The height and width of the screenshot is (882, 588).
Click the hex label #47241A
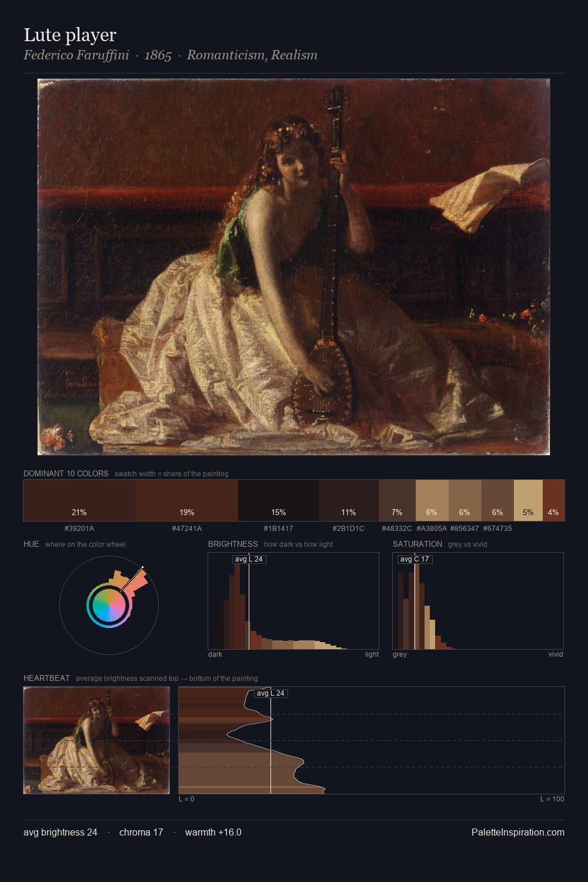pos(187,529)
